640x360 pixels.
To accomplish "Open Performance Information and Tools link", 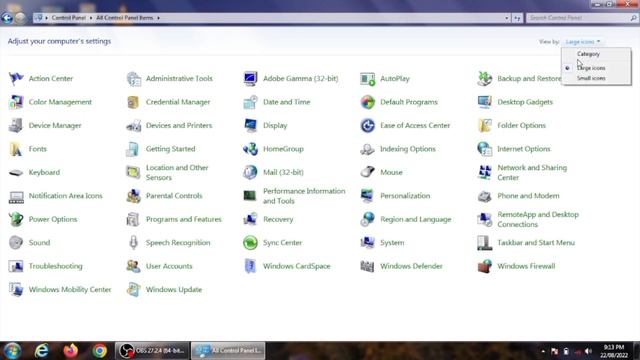I will point(304,196).
